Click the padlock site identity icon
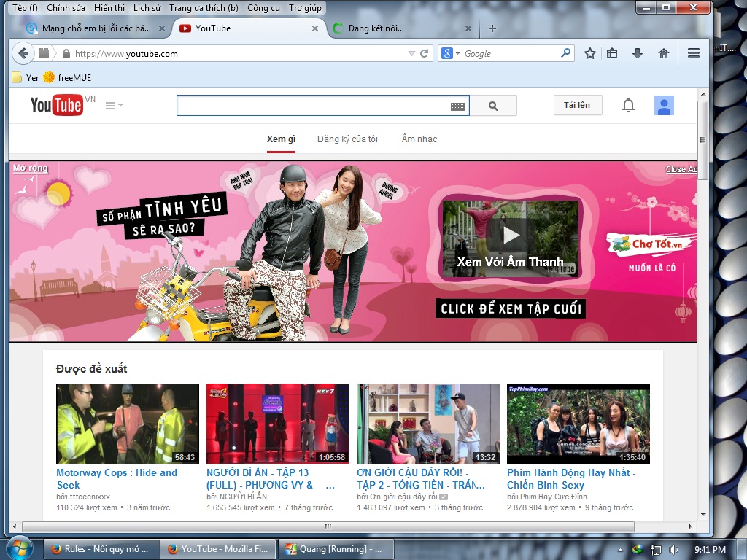The height and width of the screenshot is (560, 747). point(66,53)
